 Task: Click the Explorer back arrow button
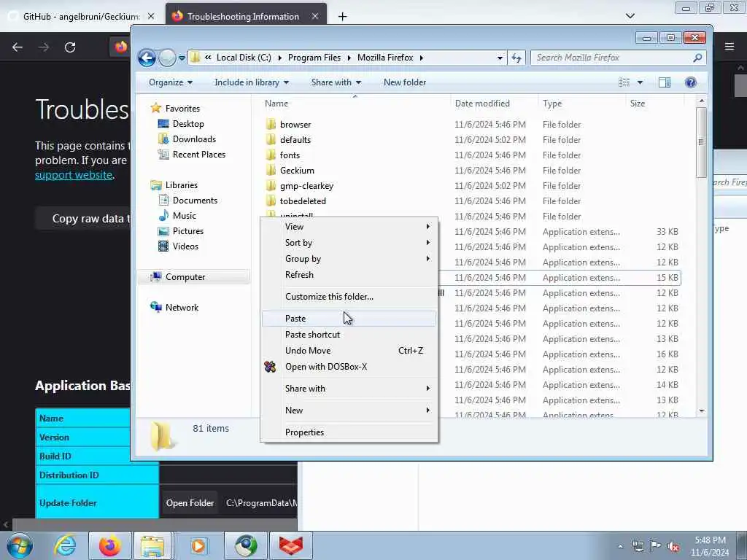pyautogui.click(x=147, y=58)
